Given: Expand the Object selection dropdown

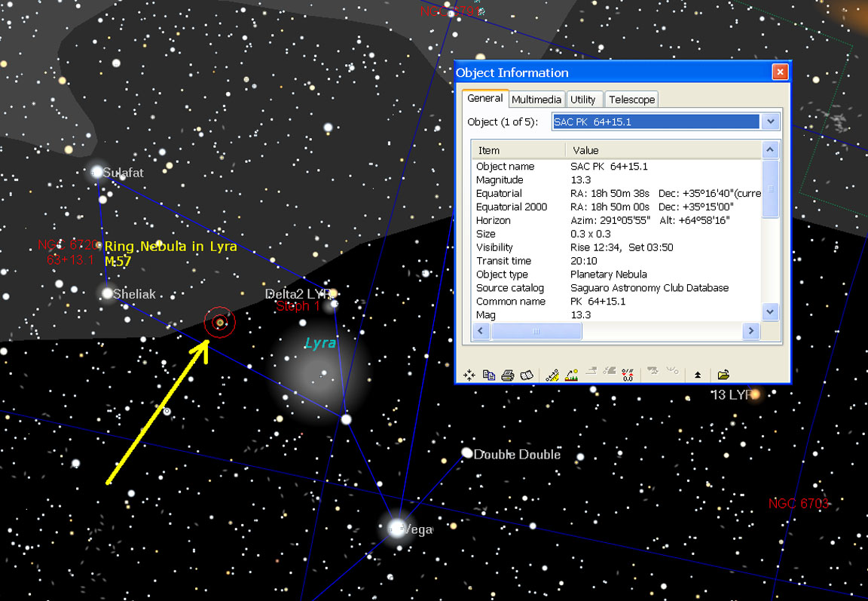Looking at the screenshot, I should click(769, 122).
